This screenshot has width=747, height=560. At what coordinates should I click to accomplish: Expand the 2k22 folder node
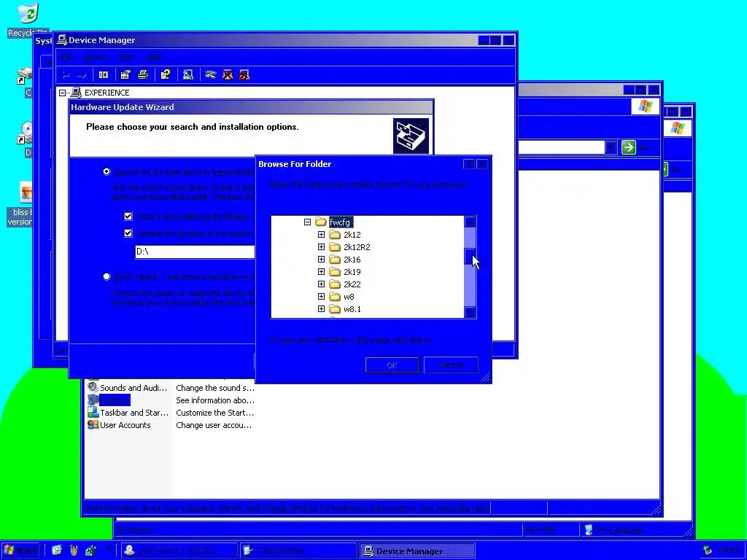[321, 284]
